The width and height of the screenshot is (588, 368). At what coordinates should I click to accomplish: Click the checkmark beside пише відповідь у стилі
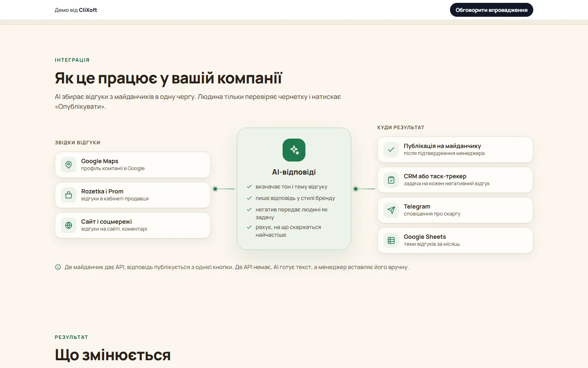pos(249,198)
